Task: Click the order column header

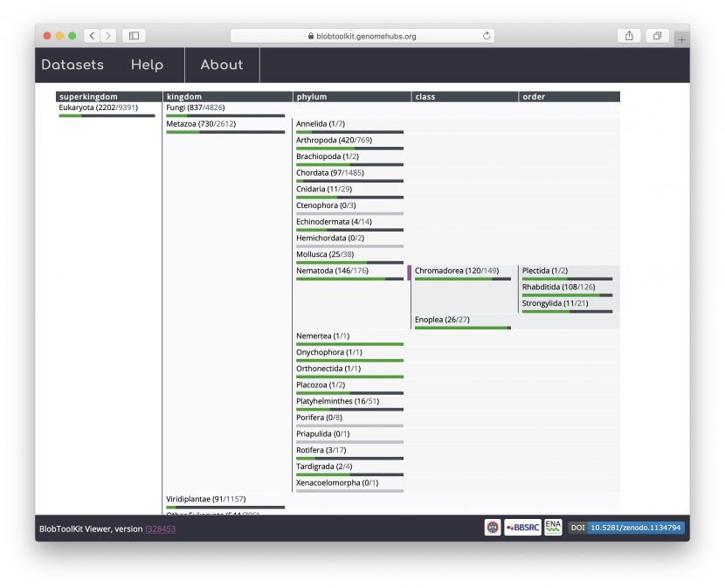Action: 570,97
